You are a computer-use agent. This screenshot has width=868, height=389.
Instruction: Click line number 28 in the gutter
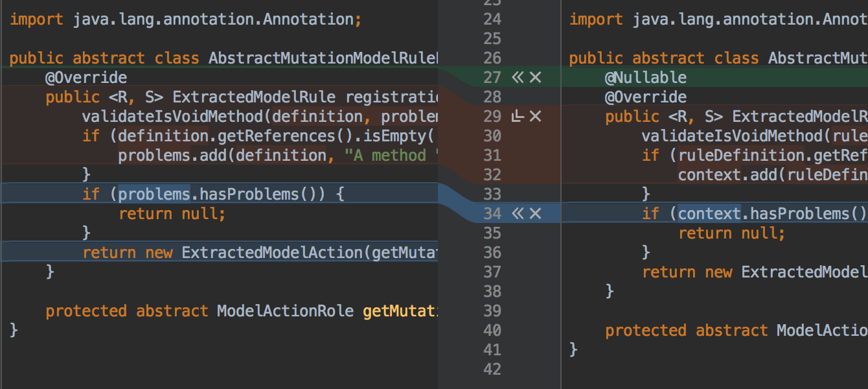492,97
